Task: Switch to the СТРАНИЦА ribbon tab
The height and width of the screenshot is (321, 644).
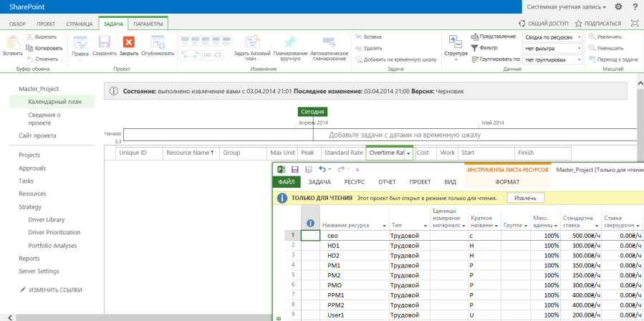Action: point(80,24)
